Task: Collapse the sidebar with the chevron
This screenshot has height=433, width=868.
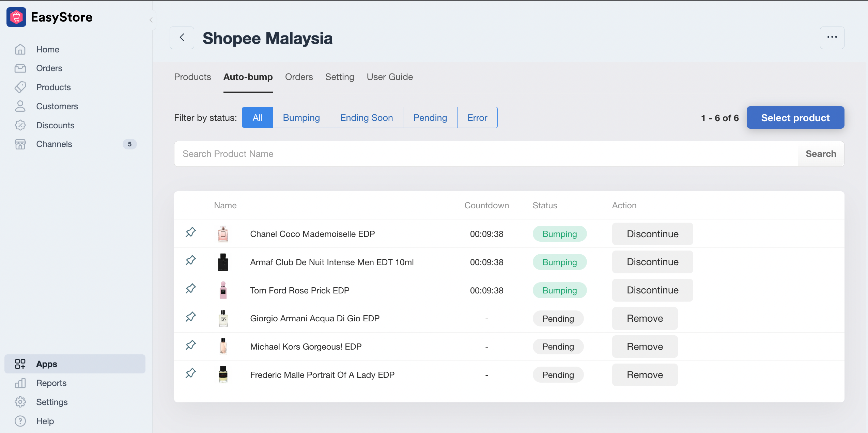Action: pyautogui.click(x=151, y=20)
